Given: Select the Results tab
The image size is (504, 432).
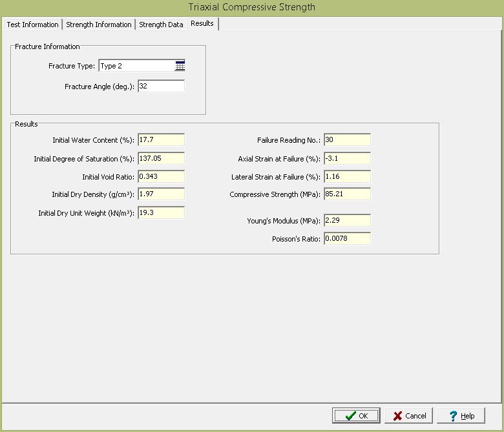Looking at the screenshot, I should point(202,24).
